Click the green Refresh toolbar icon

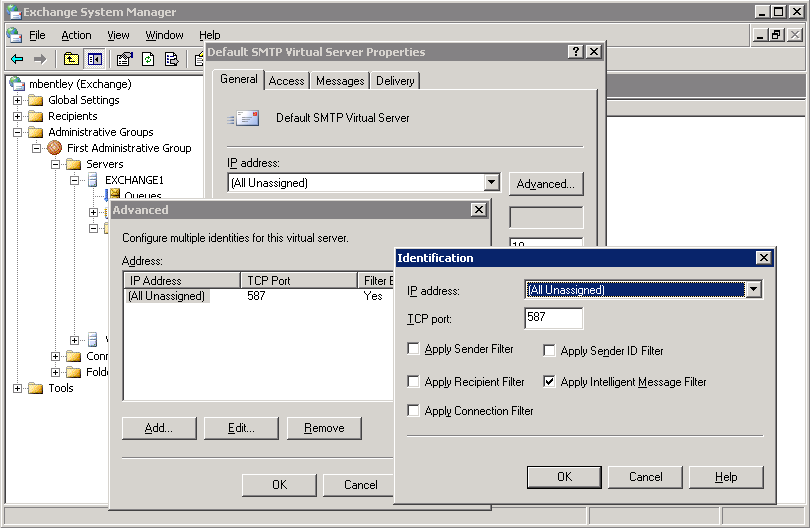click(148, 59)
